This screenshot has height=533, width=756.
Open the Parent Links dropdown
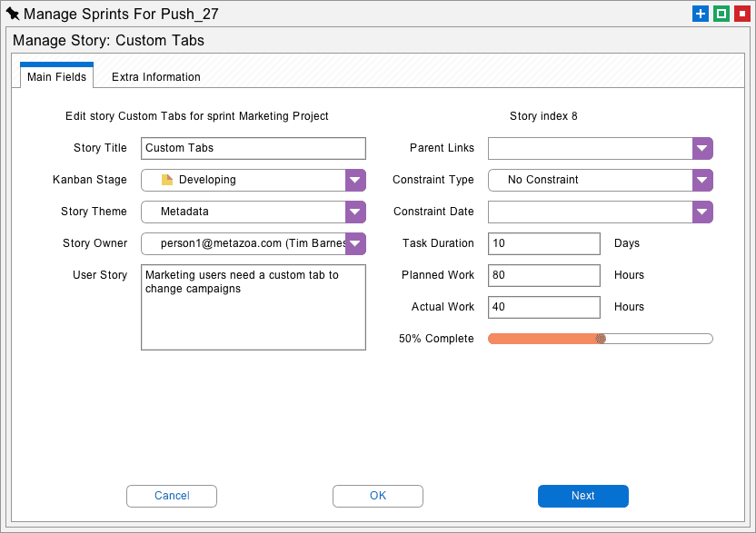(x=702, y=148)
